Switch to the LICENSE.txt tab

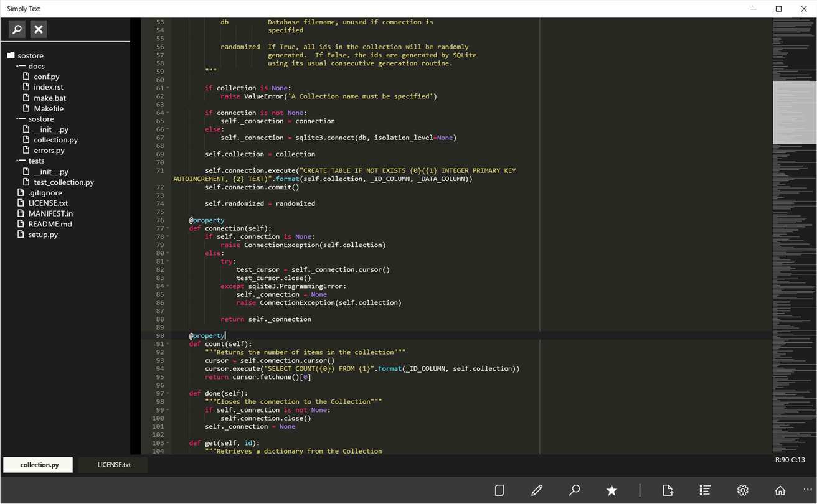(x=114, y=465)
